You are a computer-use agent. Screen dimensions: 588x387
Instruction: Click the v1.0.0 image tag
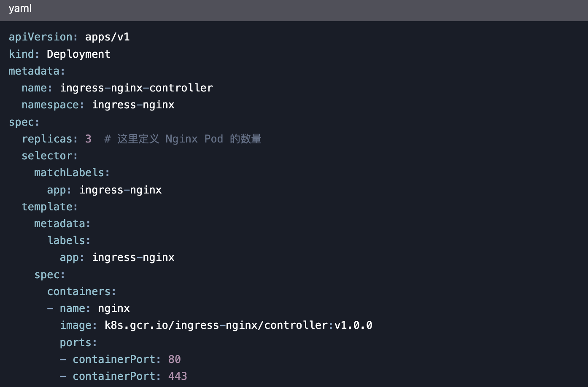point(353,325)
